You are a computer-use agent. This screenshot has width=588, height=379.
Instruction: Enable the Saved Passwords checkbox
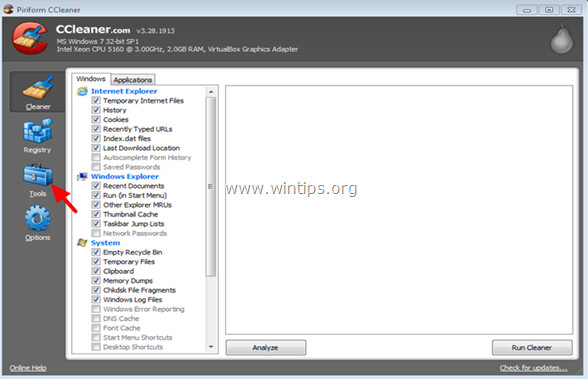pyautogui.click(x=96, y=167)
